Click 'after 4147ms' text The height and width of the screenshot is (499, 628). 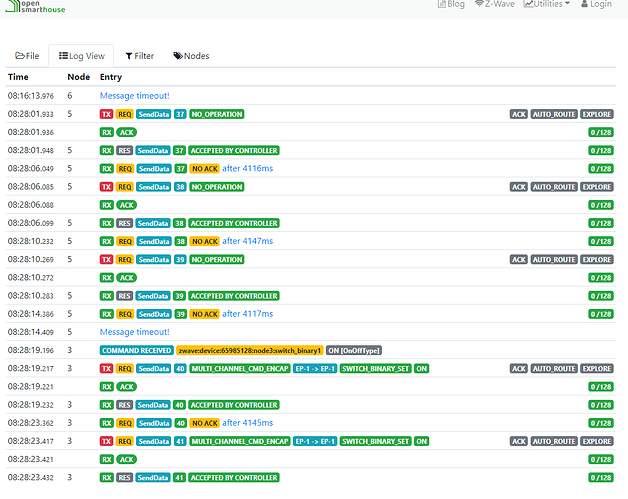pos(248,241)
